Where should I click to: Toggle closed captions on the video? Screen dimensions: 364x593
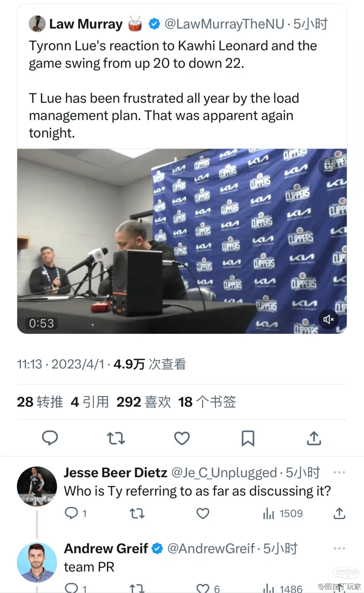pos(328,166)
